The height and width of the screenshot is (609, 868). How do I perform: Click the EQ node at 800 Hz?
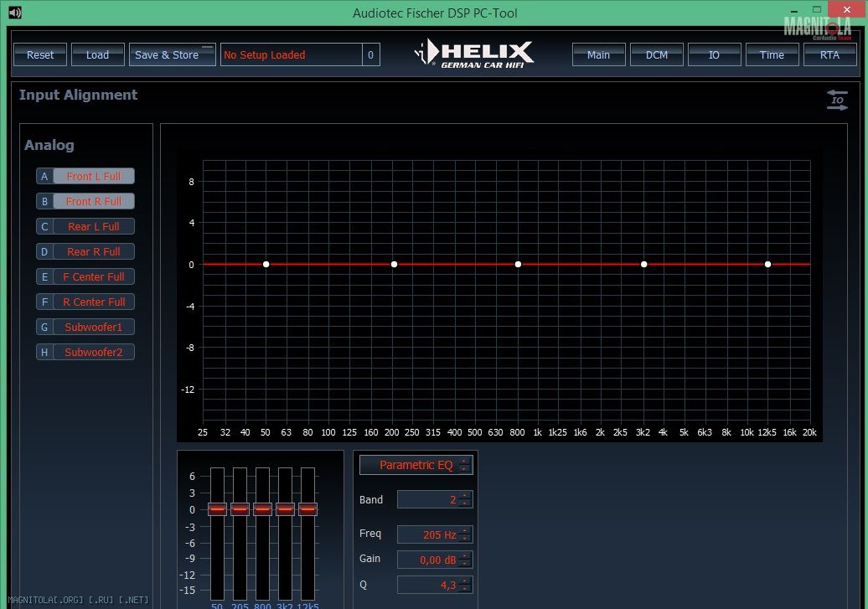tap(518, 264)
